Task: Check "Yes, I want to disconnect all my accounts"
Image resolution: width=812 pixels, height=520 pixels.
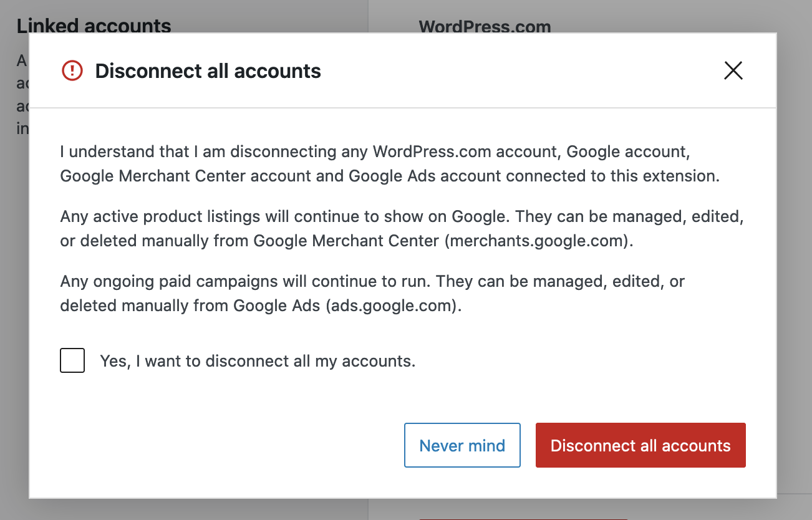Action: pos(72,360)
